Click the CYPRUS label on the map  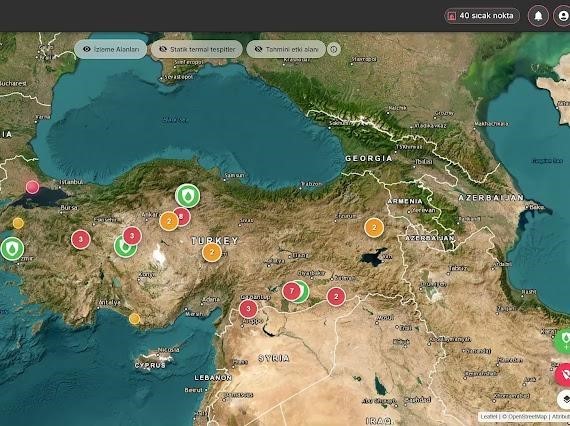150,365
